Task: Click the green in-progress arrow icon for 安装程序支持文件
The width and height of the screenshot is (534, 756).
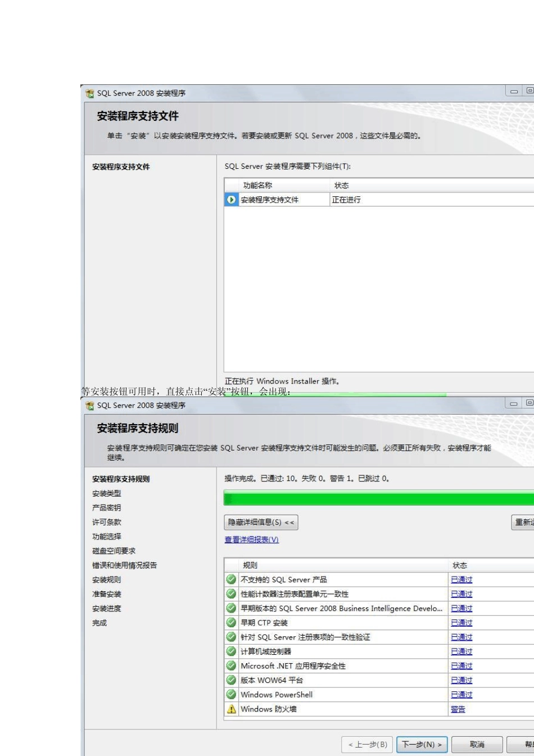Action: 231,200
